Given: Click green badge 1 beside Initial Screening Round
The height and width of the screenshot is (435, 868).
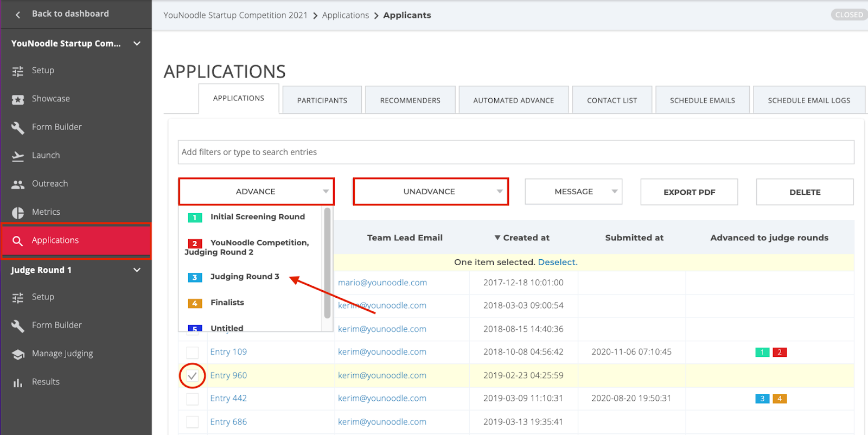Looking at the screenshot, I should click(x=195, y=217).
